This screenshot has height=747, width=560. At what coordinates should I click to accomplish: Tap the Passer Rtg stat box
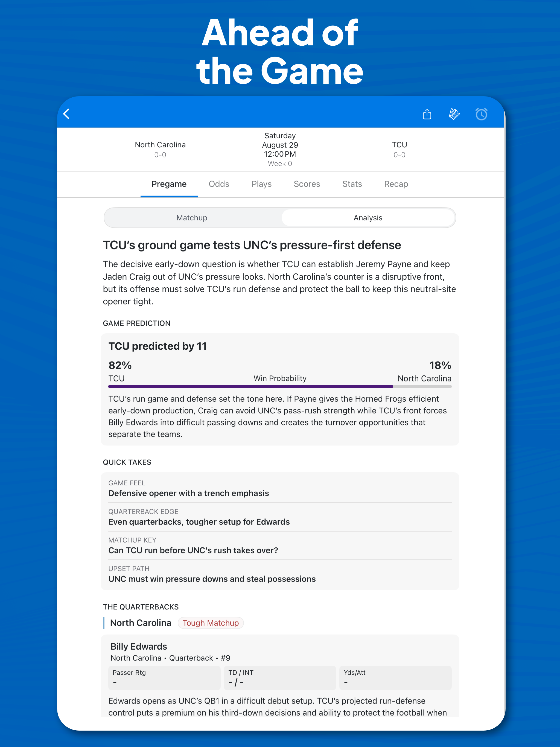(164, 678)
